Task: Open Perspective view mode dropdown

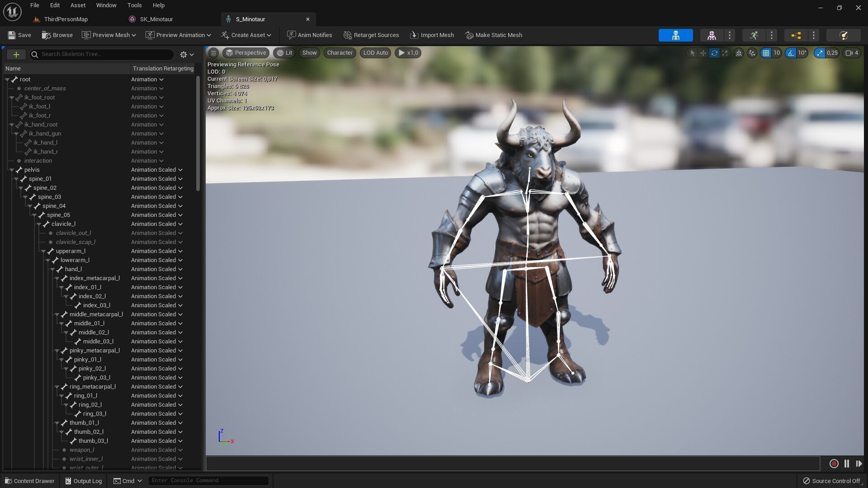Action: 246,53
